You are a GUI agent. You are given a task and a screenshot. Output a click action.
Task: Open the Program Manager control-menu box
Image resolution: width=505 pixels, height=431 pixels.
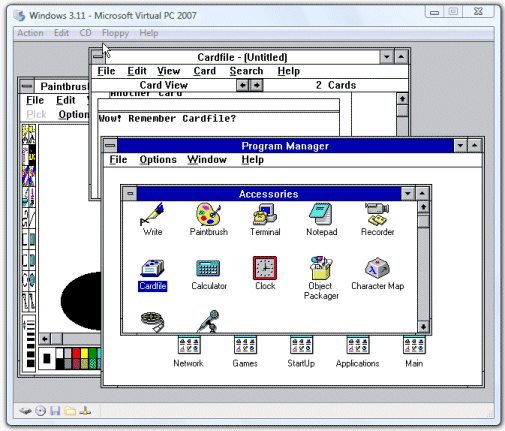(x=110, y=146)
